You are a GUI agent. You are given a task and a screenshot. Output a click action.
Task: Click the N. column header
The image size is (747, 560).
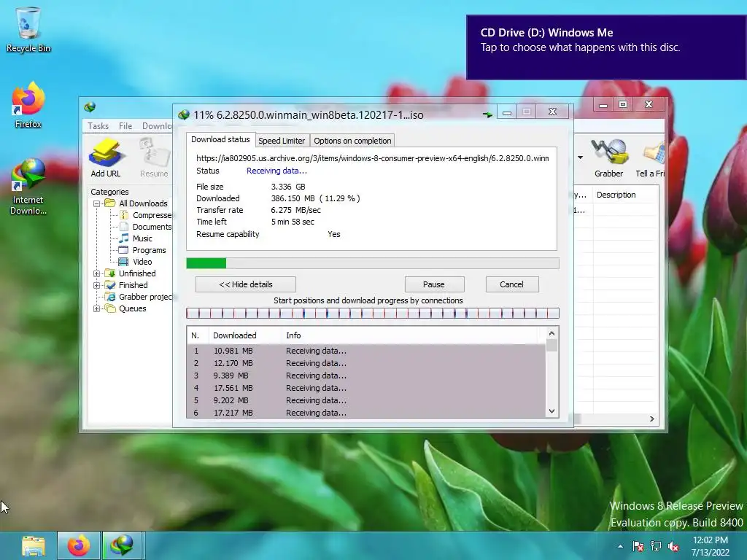click(198, 335)
